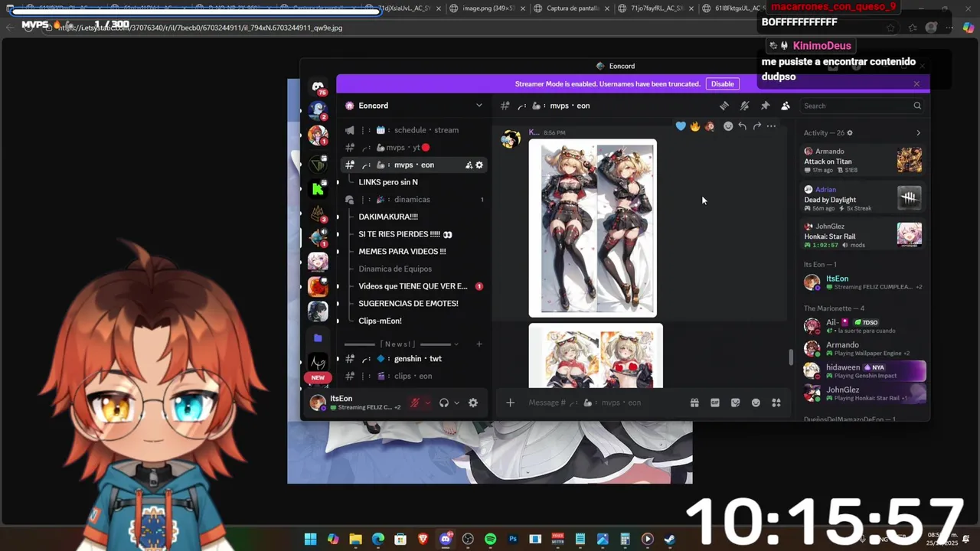Open the dinamicas forum channel
The height and width of the screenshot is (551, 980).
coord(413,200)
